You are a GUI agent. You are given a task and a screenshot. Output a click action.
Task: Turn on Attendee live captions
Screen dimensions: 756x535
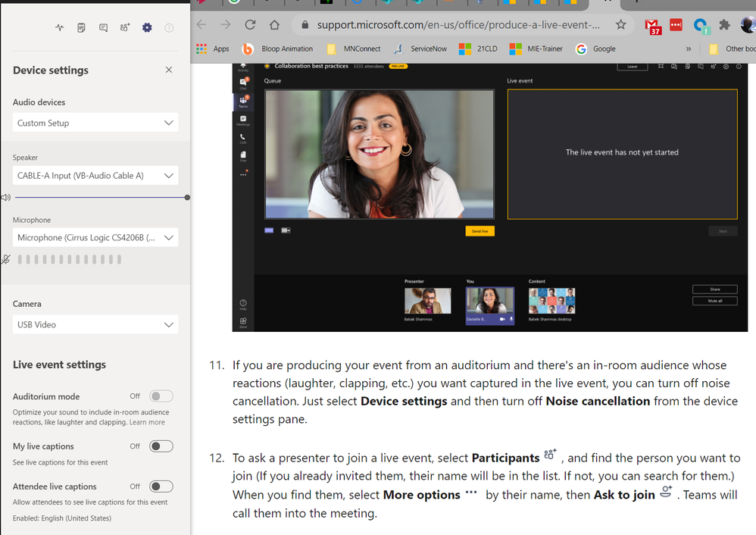(x=161, y=487)
